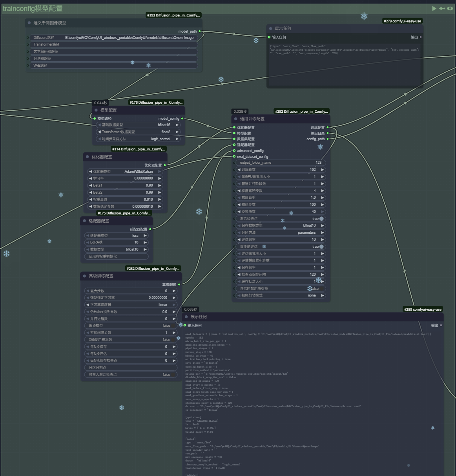Click the #289 comfyui-easy-use badge

point(423,309)
